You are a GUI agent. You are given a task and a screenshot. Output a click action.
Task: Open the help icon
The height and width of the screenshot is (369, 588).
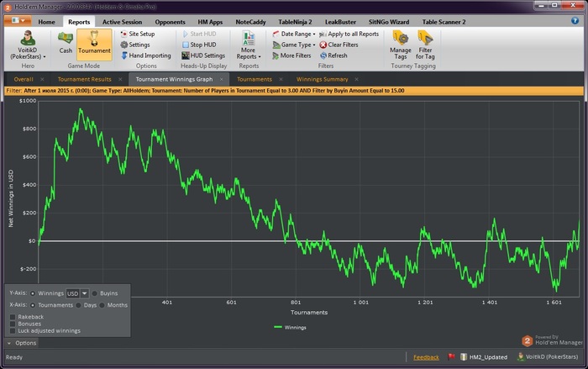tap(575, 21)
